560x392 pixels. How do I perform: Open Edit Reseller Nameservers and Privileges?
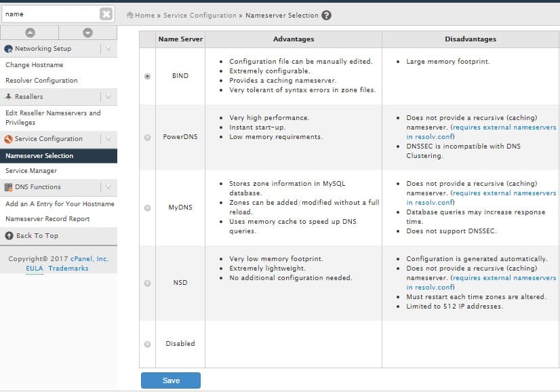[x=53, y=117]
